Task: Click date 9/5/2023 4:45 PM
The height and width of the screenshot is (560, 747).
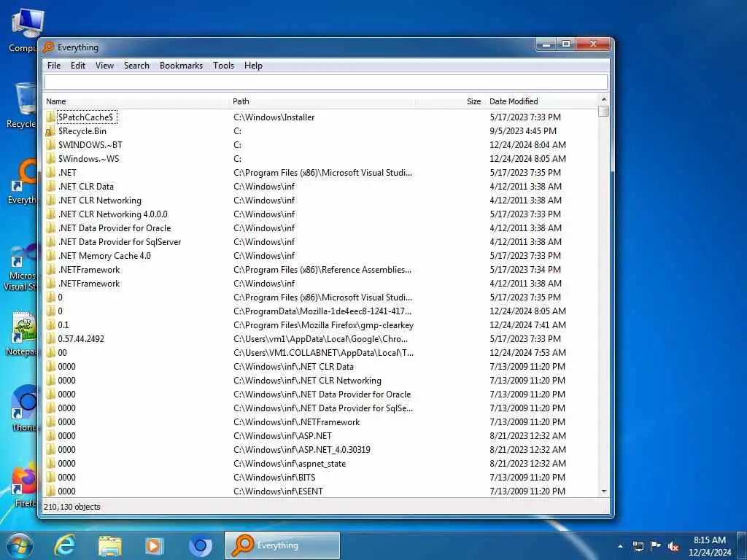Action: 523,131
